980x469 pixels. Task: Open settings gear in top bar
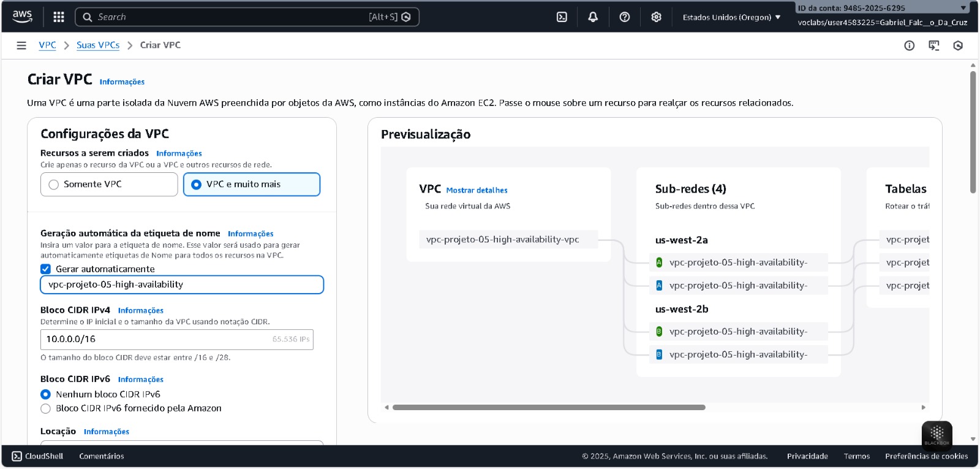click(x=656, y=17)
